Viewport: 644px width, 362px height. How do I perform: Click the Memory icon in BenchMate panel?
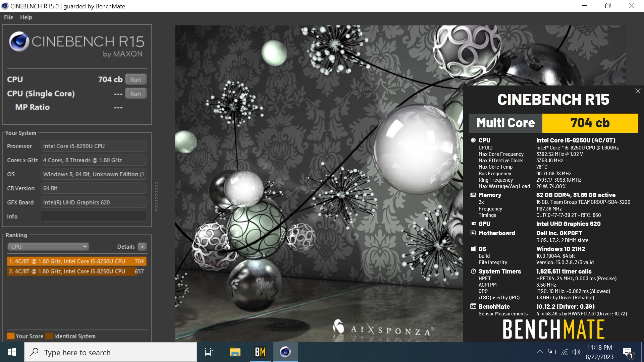(x=473, y=195)
